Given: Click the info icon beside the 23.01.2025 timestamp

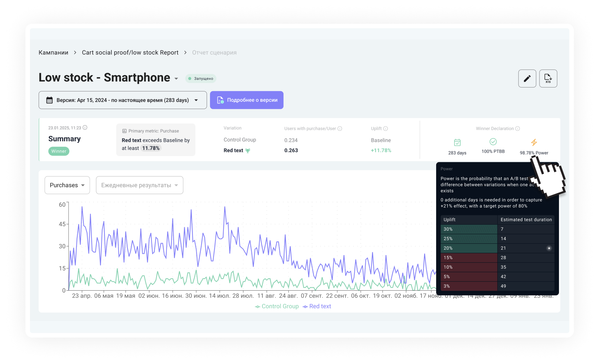Looking at the screenshot, I should tap(85, 128).
